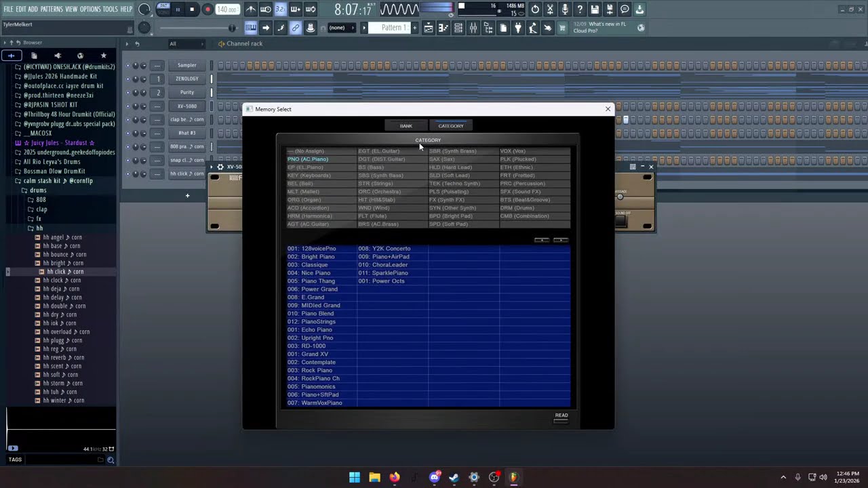Toggle mute LED for #hat #3 channel
This screenshot has height=488, width=868.
click(x=127, y=133)
